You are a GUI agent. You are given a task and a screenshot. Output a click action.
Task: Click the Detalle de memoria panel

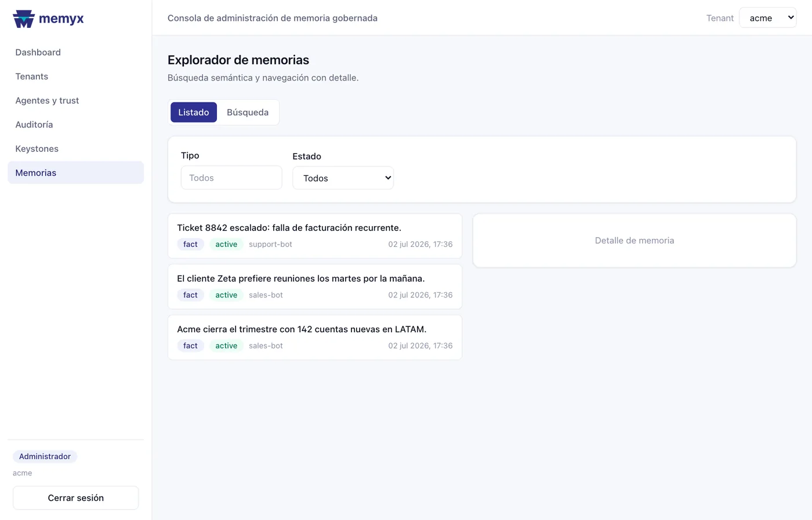pyautogui.click(x=635, y=241)
